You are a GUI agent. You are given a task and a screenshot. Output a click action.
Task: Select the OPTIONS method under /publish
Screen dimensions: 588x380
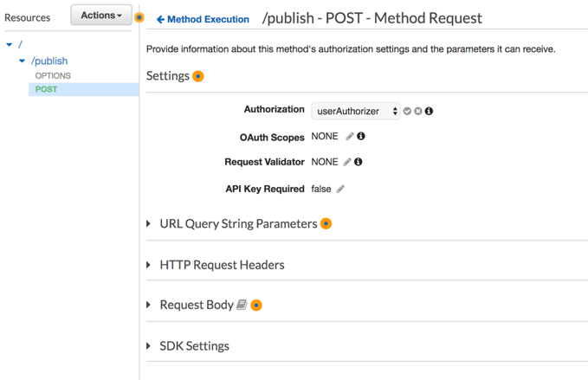[x=53, y=76]
